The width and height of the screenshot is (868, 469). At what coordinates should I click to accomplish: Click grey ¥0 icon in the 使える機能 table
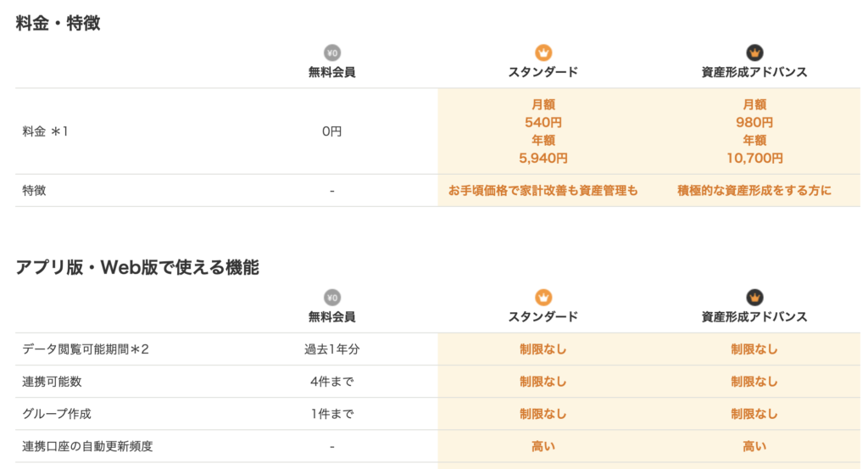(331, 297)
